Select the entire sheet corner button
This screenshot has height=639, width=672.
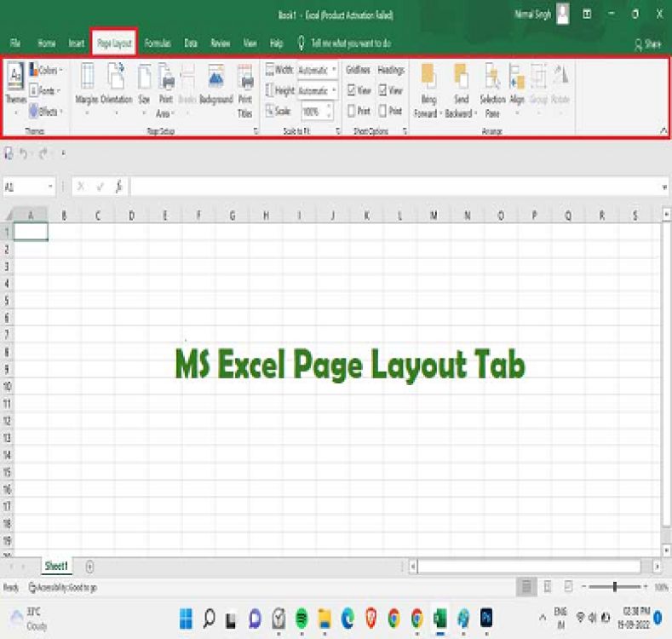click(7, 215)
